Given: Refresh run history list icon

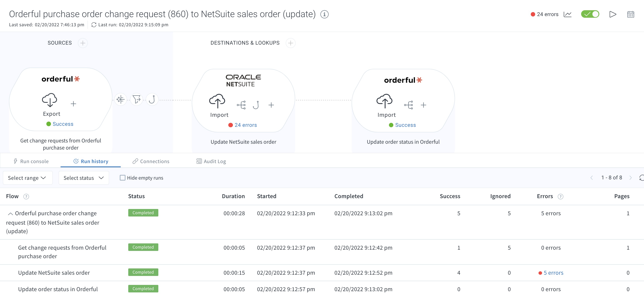Looking at the screenshot, I should tap(641, 178).
